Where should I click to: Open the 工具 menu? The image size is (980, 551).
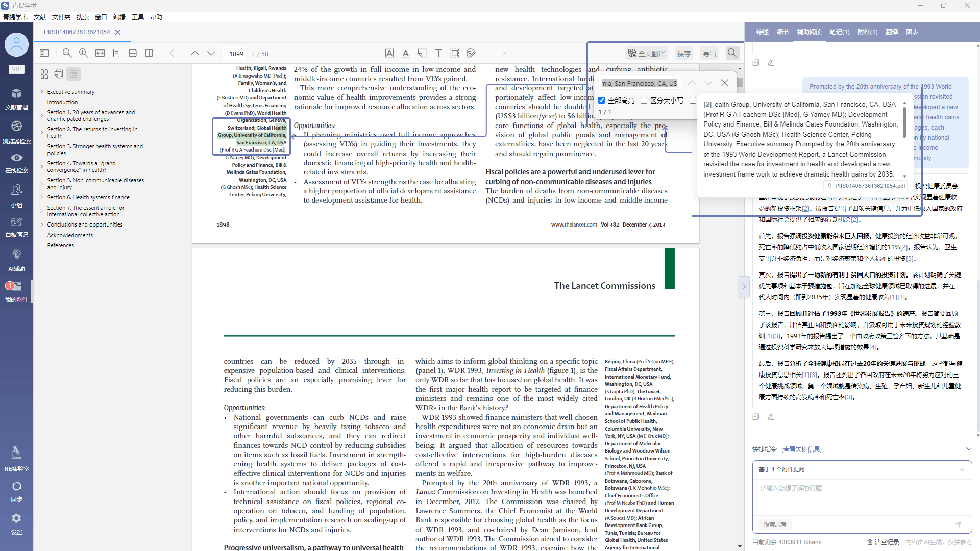137,17
